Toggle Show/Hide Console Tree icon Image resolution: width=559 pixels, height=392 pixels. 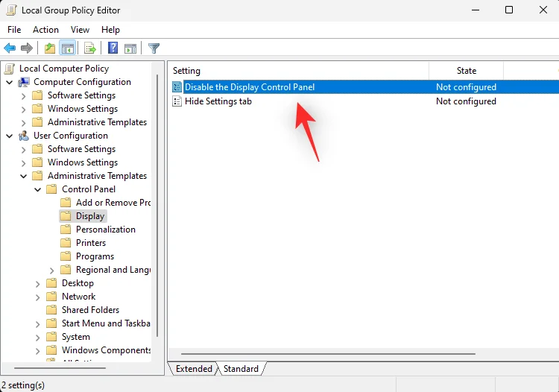pos(67,48)
